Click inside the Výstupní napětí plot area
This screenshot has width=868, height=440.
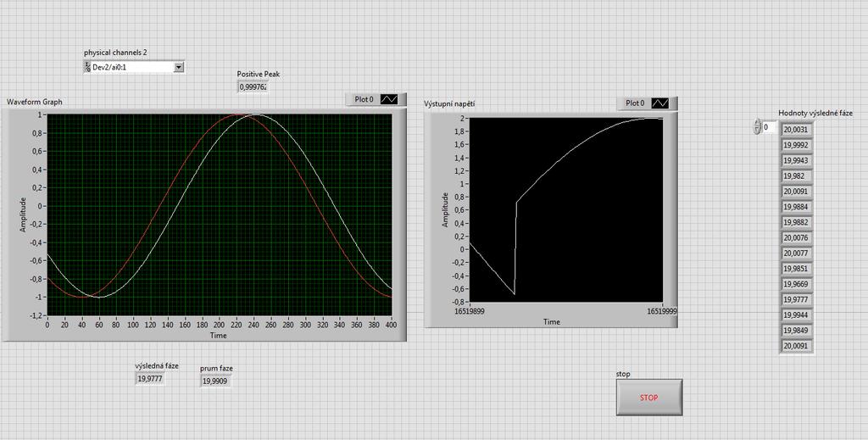(x=565, y=209)
